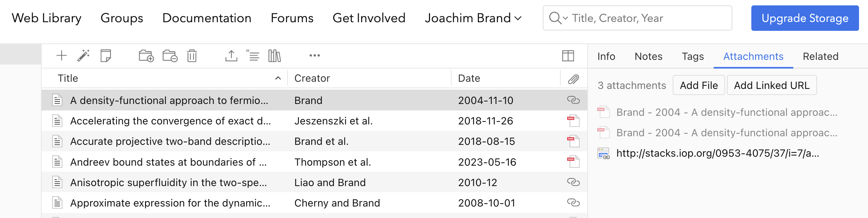
Task: Click the Create Bibliography books icon
Action: coord(275,56)
